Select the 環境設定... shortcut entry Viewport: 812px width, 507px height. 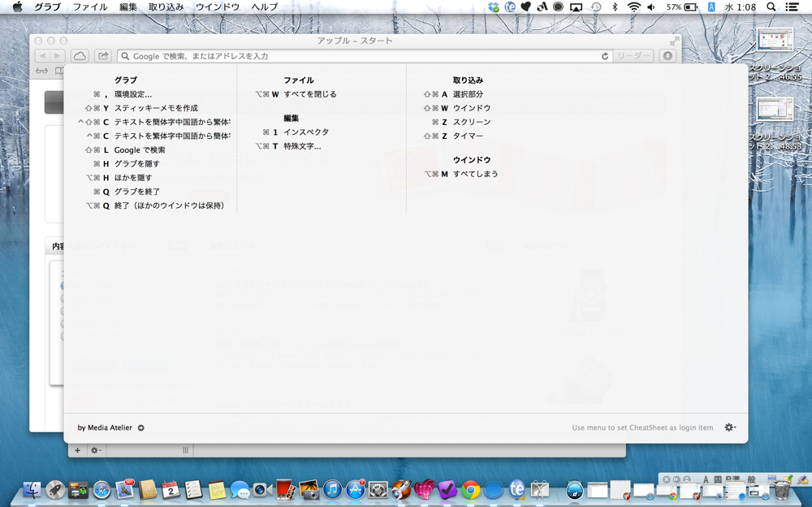click(133, 94)
